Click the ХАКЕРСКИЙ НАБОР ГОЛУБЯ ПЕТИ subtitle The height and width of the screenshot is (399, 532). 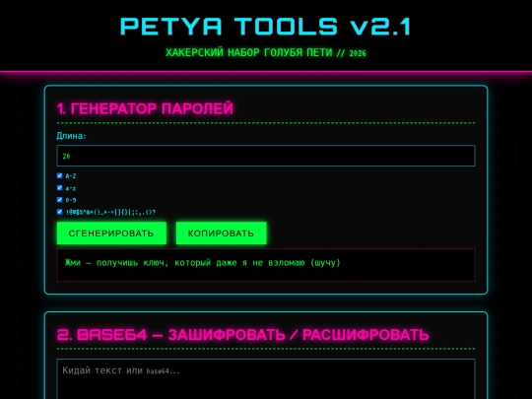click(266, 52)
